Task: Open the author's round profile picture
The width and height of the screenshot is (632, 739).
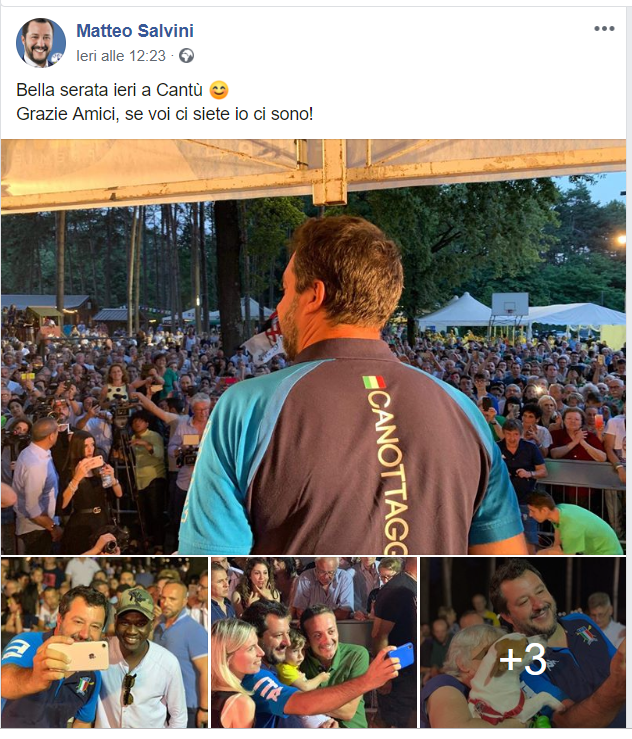Action: pos(41,42)
